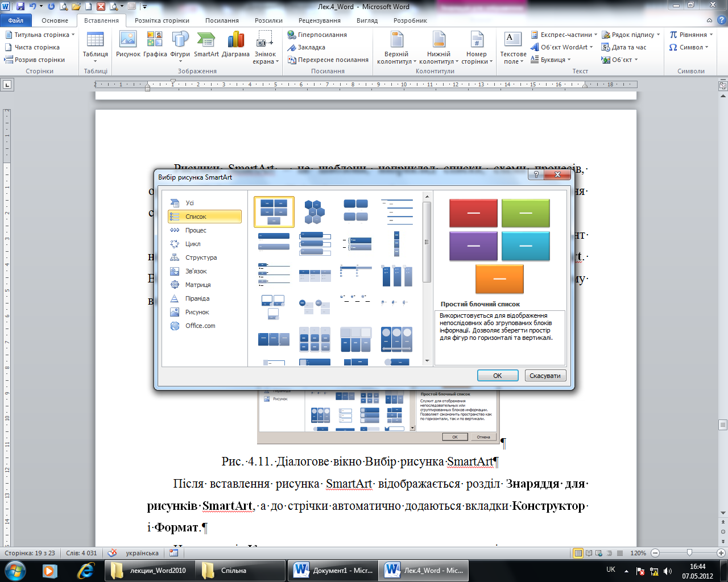The image size is (728, 582).
Task: Click the Слів: 4 031 word count
Action: coord(81,553)
